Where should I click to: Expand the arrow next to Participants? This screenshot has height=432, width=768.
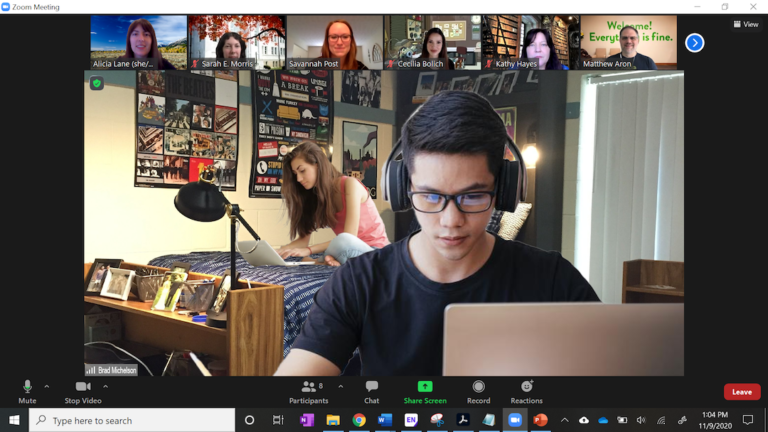coord(340,386)
